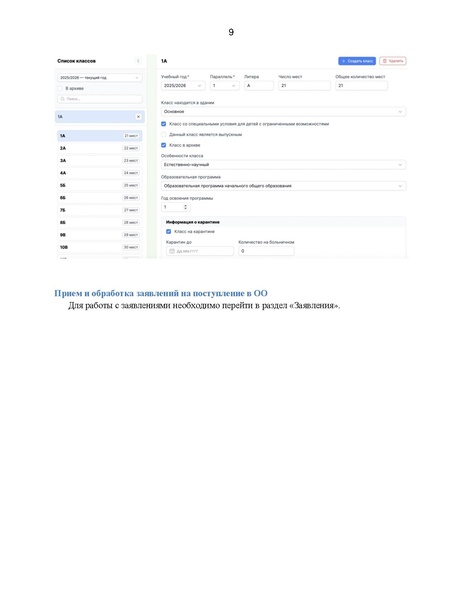The image size is (463, 599).
Task: Select class 8Б in the list
Action: click(x=100, y=222)
